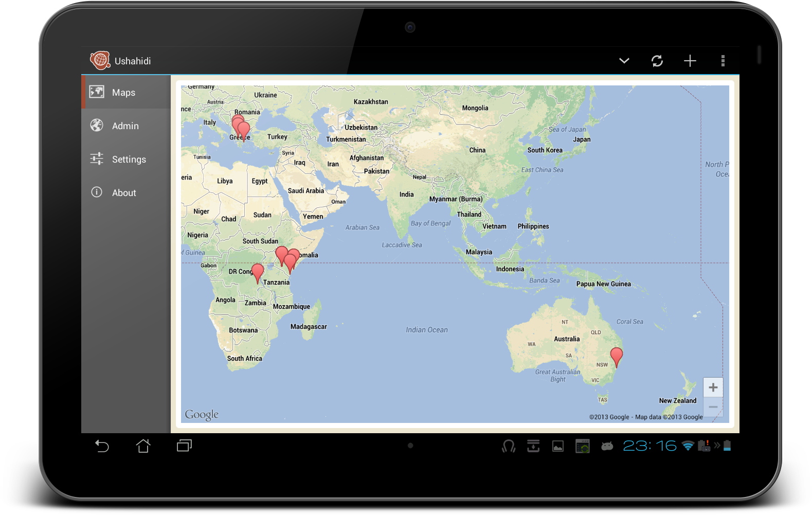The width and height of the screenshot is (812, 515).
Task: Click the Admin globe icon
Action: 97,125
